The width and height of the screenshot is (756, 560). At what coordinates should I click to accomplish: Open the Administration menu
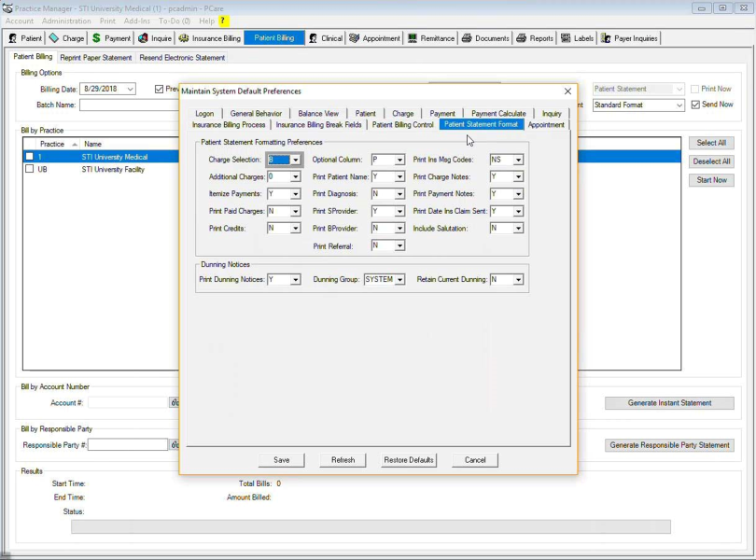tap(66, 21)
